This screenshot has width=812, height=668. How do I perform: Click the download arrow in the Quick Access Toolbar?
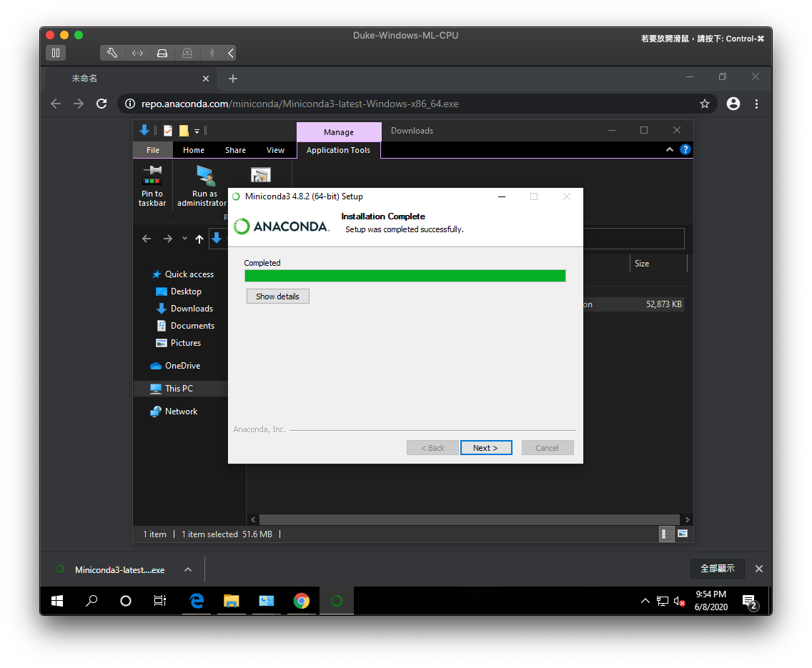coord(144,130)
